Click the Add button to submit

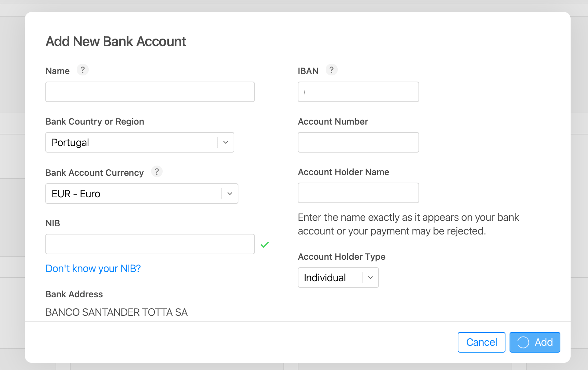535,342
